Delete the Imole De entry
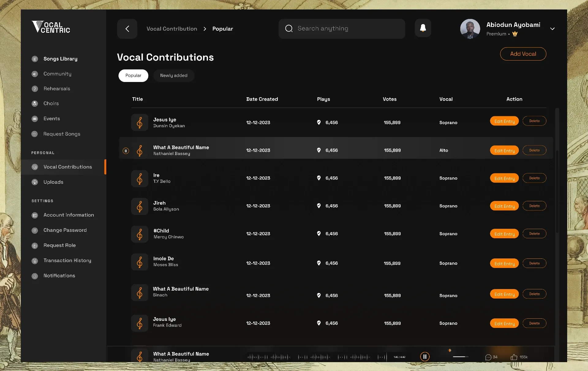The image size is (588, 371). [534, 263]
